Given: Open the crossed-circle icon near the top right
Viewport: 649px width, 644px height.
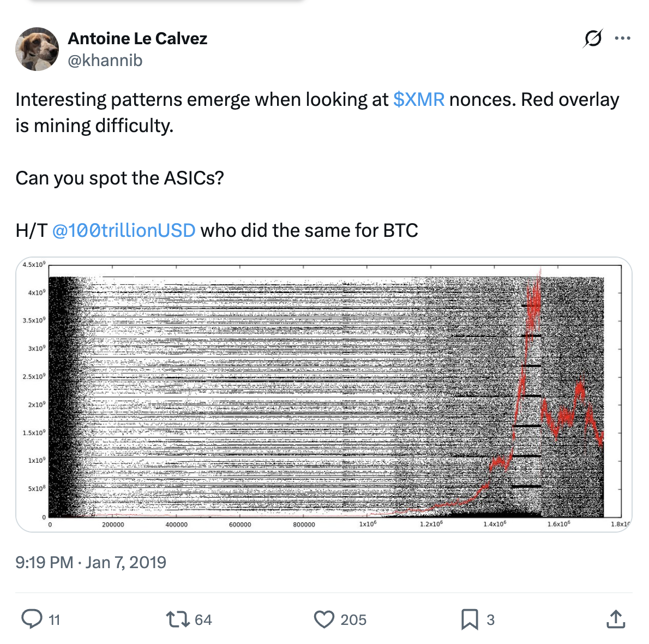Looking at the screenshot, I should click(594, 38).
